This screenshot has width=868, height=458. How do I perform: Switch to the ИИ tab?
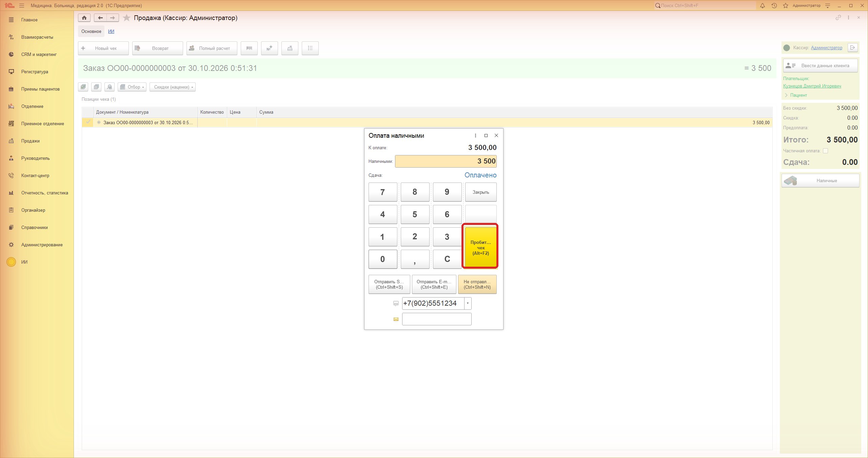111,31
